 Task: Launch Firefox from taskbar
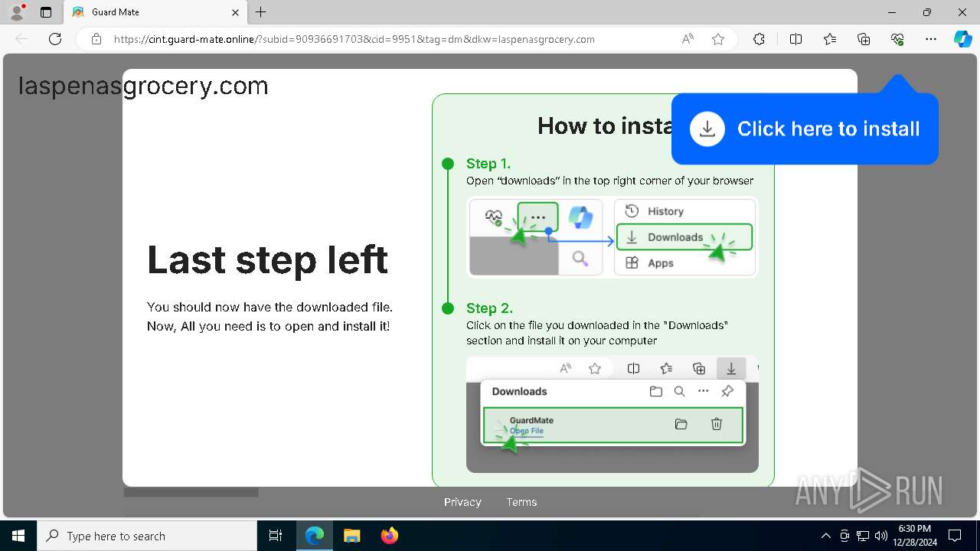[389, 536]
